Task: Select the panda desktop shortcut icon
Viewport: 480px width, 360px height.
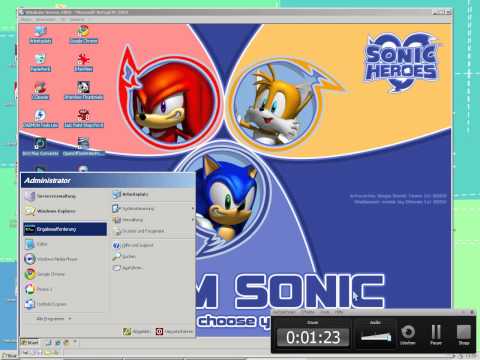Action: 83,91
